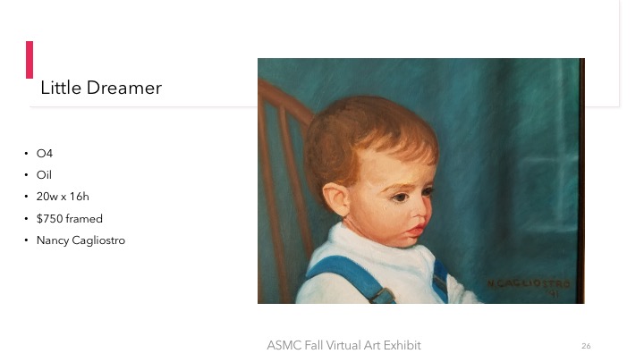Click the artist name "Nancy Cagliostro" bullet

[80, 240]
